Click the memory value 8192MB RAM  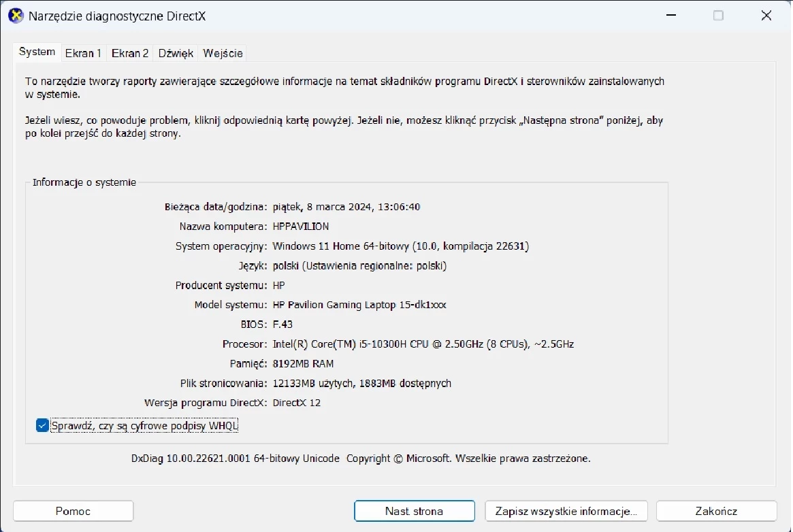(x=303, y=364)
